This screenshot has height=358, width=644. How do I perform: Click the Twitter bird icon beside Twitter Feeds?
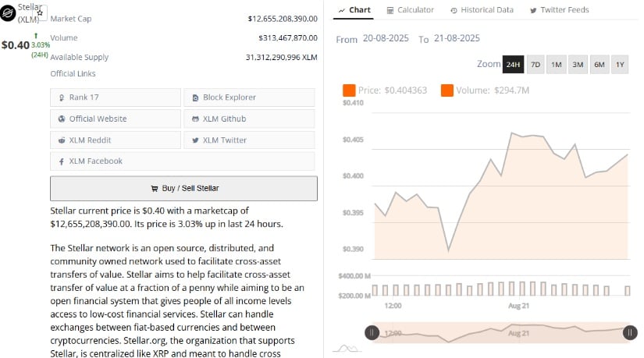pos(533,10)
